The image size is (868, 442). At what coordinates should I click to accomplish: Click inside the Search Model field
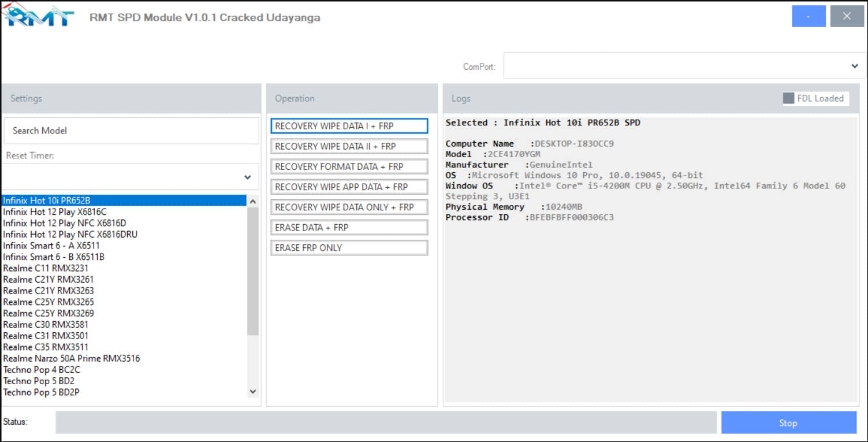[x=131, y=131]
